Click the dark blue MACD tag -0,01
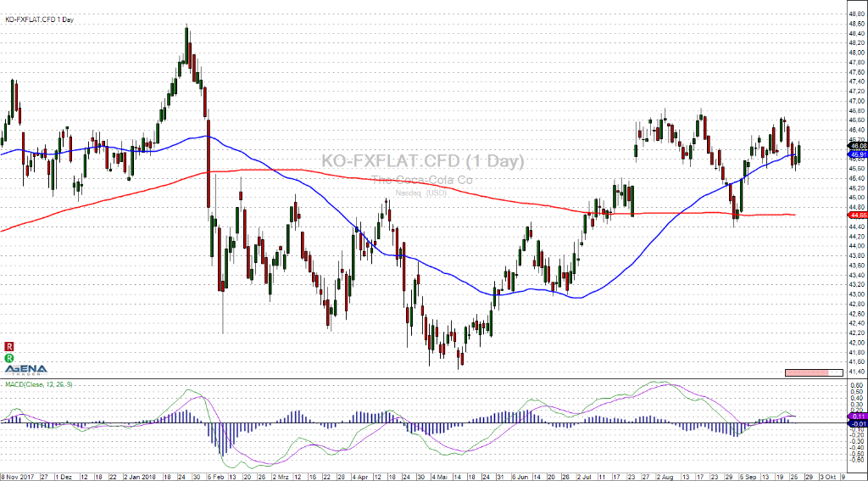The width and height of the screenshot is (868, 481). click(x=857, y=424)
